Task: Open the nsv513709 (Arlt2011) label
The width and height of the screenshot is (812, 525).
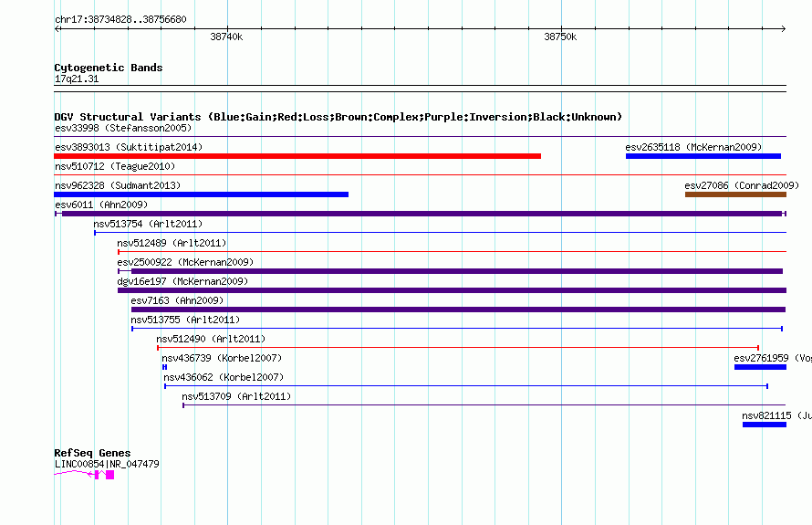Action: point(236,396)
